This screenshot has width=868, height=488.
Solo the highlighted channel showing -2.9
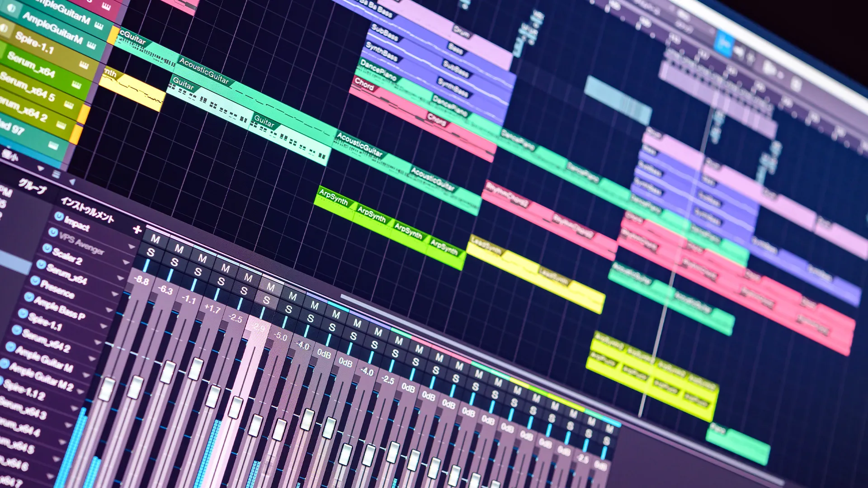[266, 300]
